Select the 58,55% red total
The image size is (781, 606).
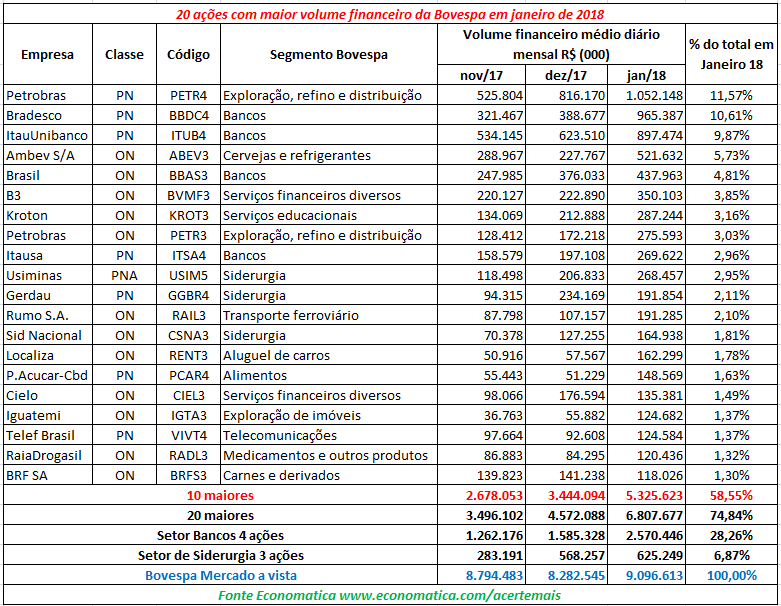click(x=731, y=495)
